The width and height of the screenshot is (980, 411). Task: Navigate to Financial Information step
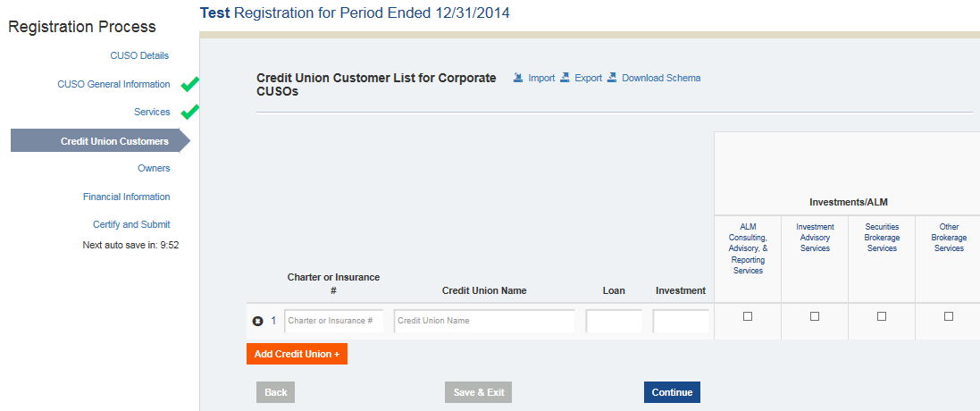click(127, 197)
